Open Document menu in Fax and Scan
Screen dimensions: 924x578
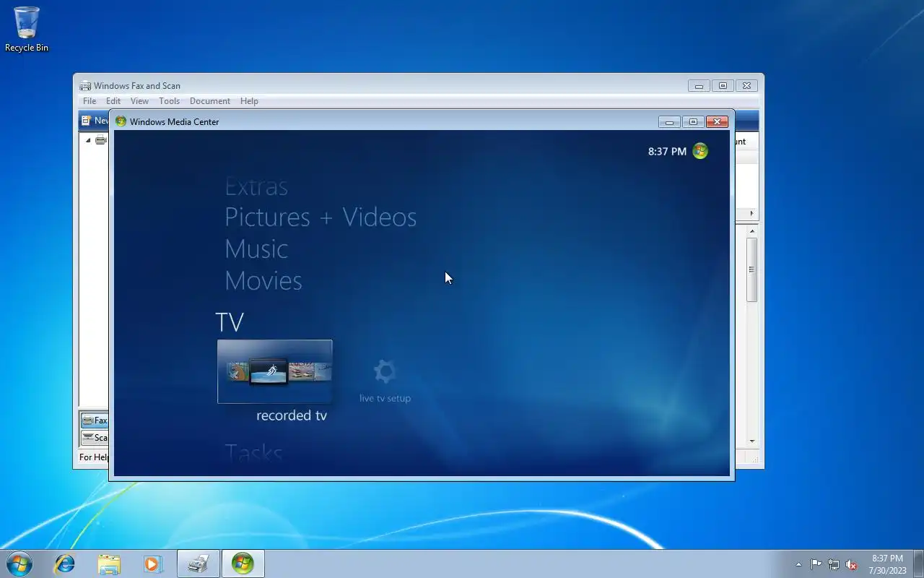210,101
